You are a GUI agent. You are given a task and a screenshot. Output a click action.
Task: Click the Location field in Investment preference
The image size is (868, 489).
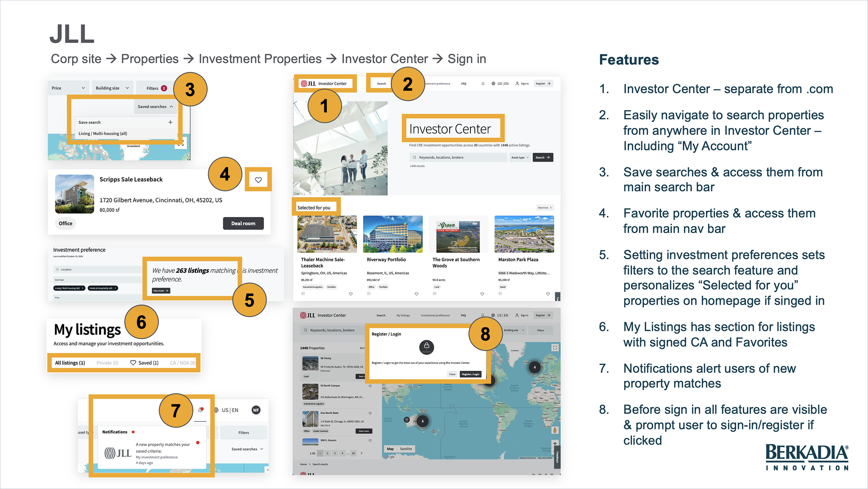tap(98, 270)
